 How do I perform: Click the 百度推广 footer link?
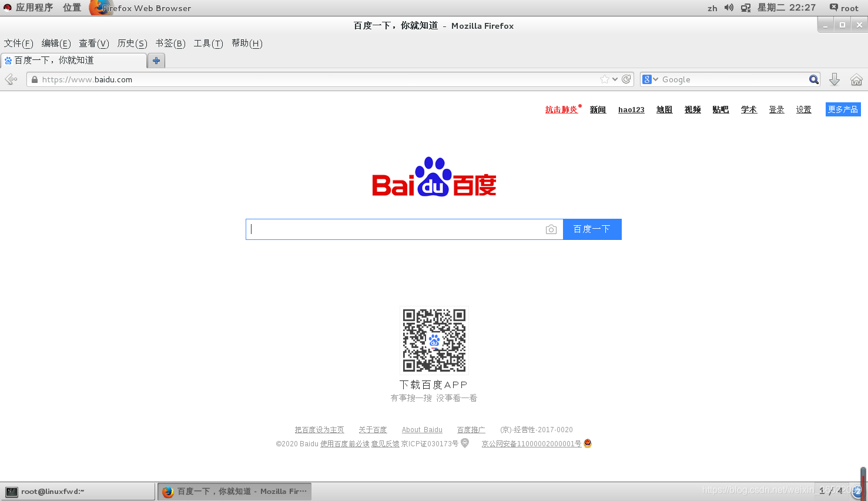pos(471,430)
